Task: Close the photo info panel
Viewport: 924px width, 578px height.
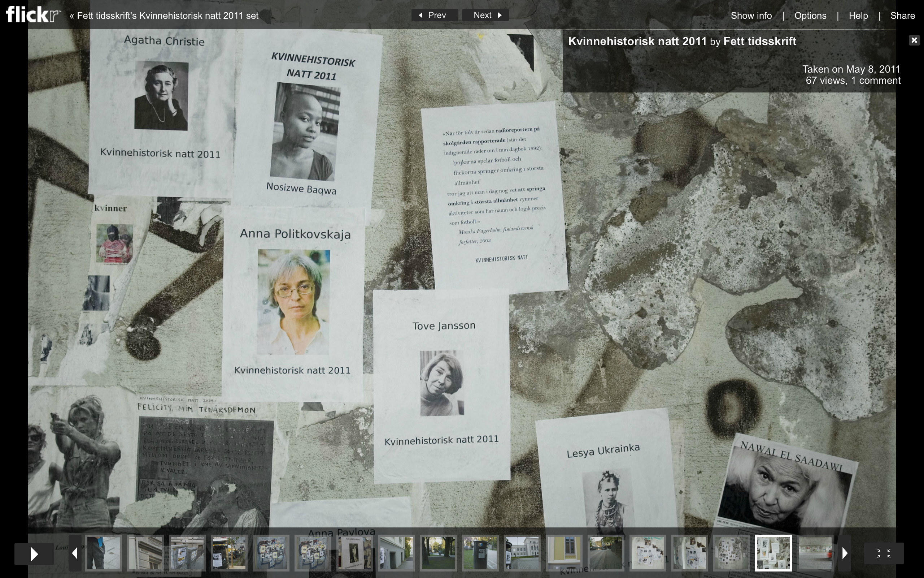Action: [914, 40]
